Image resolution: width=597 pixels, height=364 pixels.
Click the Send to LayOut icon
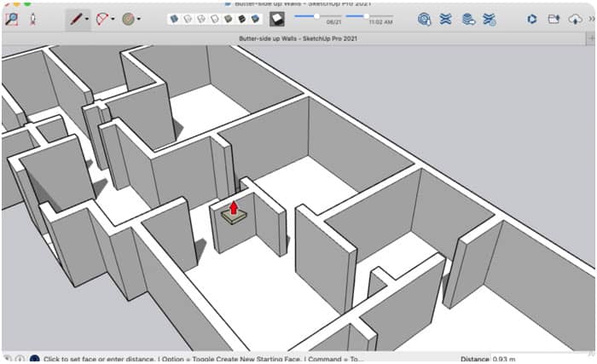pyautogui.click(x=554, y=19)
